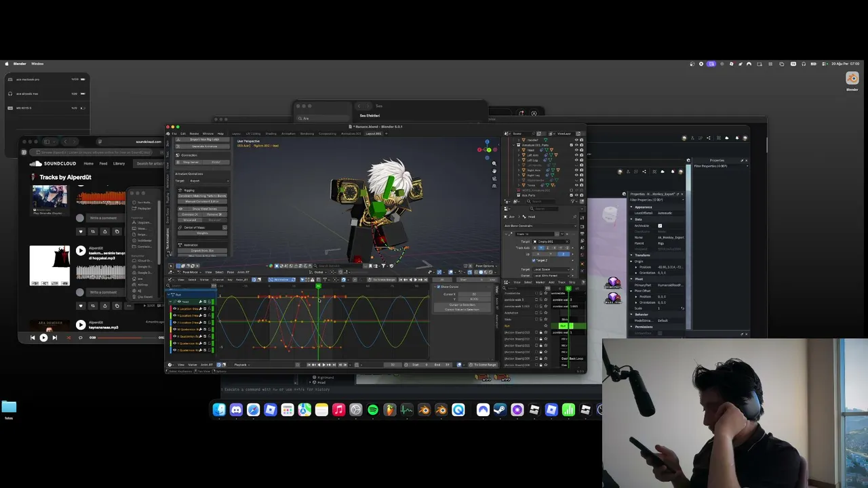
Task: Click the hoşçakal.mp3 track waveform
Action: click(x=100, y=272)
